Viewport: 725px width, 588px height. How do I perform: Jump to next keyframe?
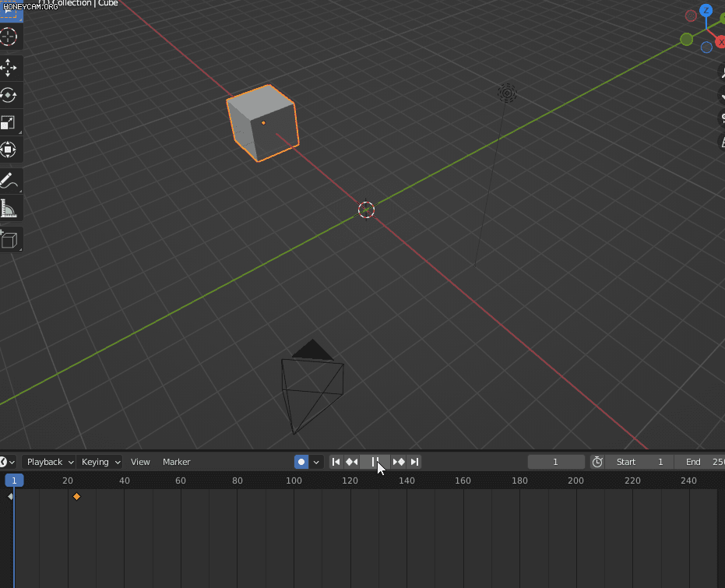399,462
